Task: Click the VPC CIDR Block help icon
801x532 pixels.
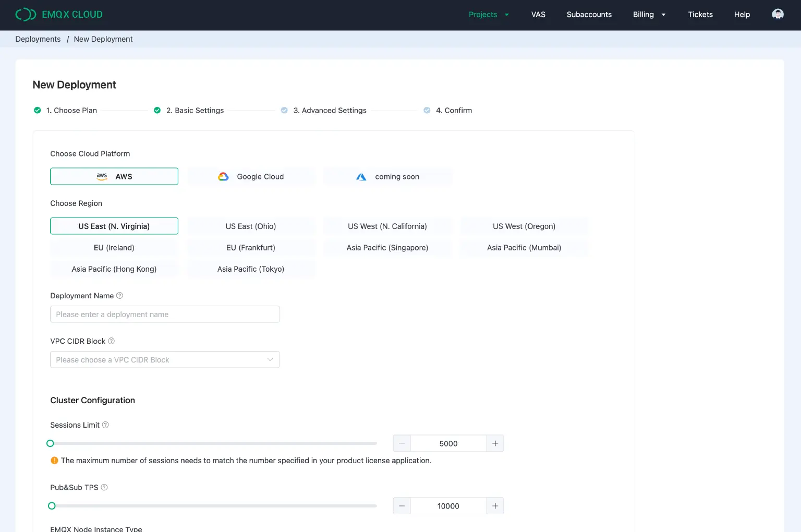Action: pyautogui.click(x=111, y=341)
